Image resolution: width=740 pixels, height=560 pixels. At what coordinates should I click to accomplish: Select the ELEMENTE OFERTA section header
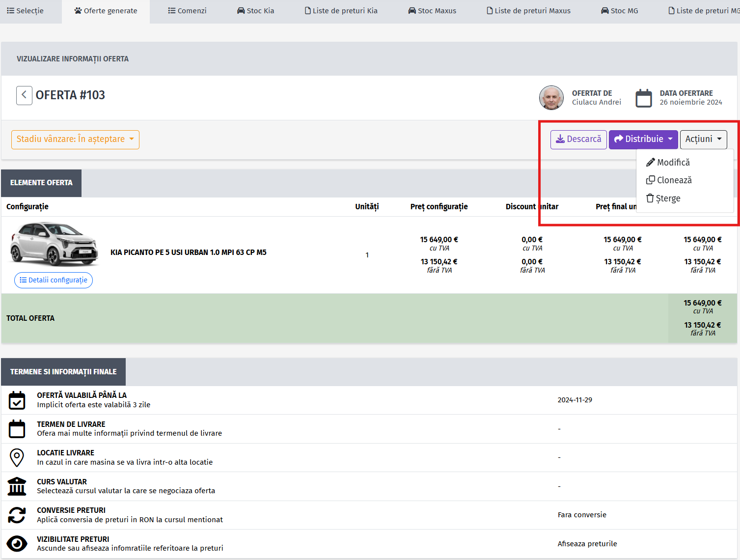pos(41,183)
